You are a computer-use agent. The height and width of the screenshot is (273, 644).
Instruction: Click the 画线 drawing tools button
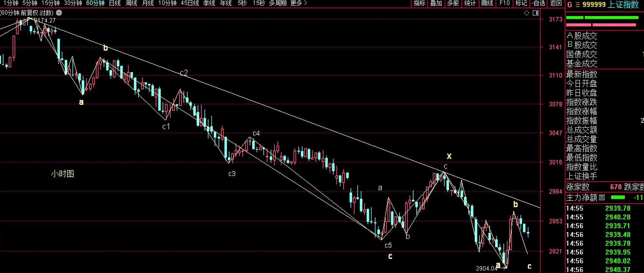pyautogui.click(x=487, y=3)
